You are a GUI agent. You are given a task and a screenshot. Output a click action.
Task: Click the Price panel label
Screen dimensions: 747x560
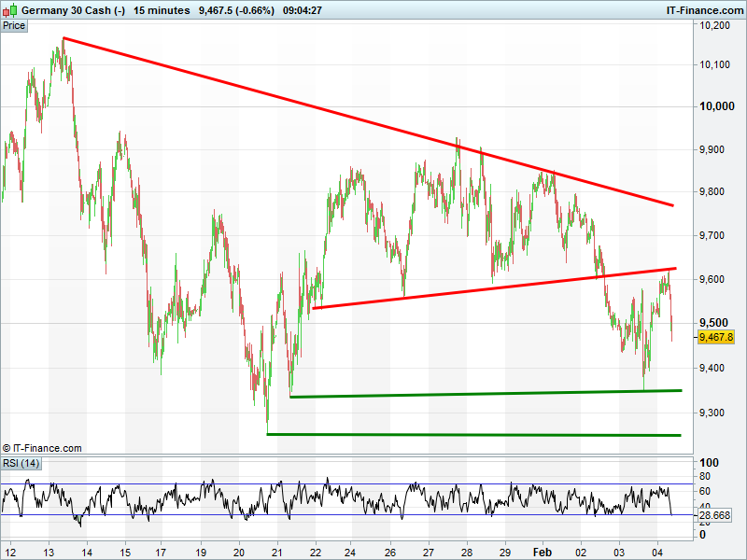[x=14, y=26]
